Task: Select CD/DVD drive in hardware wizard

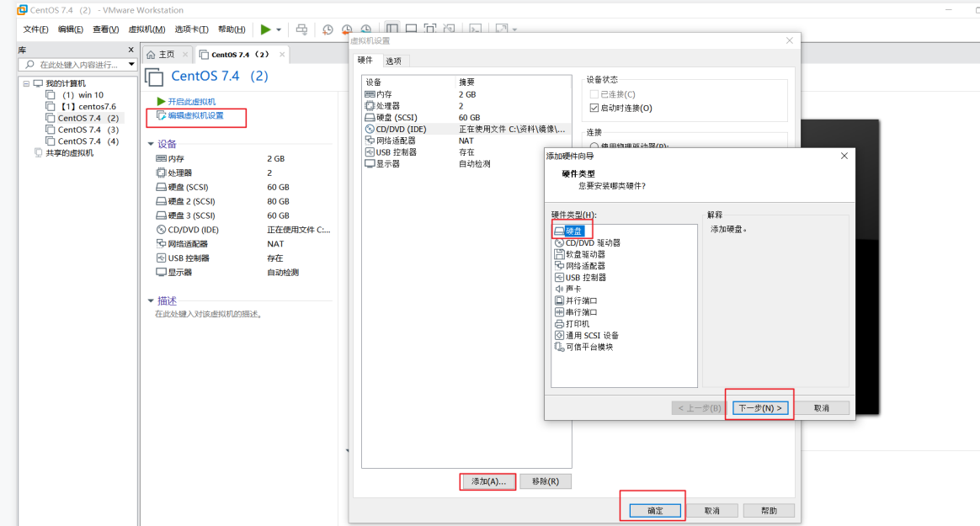Action: 588,243
